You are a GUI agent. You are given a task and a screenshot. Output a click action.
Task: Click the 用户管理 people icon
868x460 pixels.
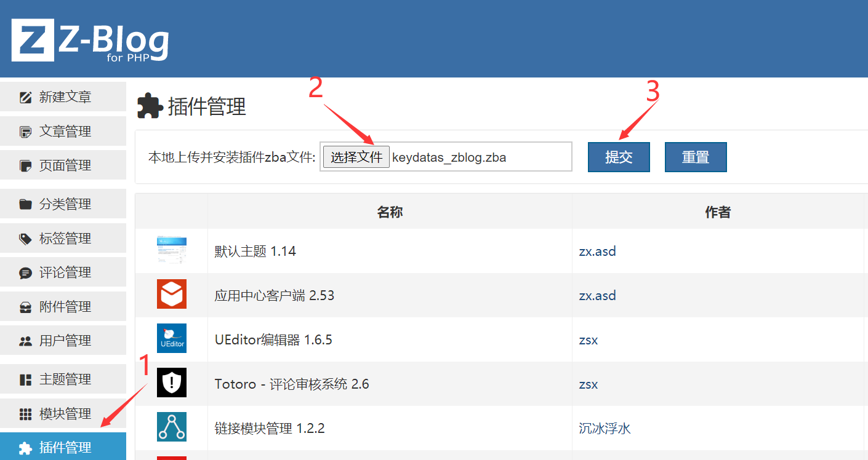click(25, 341)
